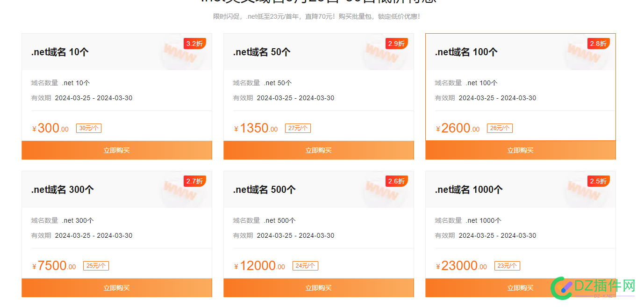Click the 2.6折 discount badge

click(x=396, y=181)
